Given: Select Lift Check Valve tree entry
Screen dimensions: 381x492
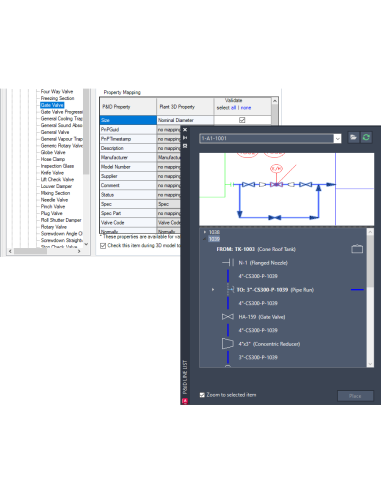Looking at the screenshot, I should (x=57, y=179).
